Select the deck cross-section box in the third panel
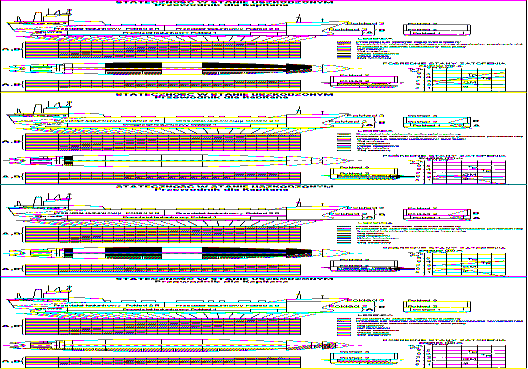528x369 pixels. coord(437,214)
